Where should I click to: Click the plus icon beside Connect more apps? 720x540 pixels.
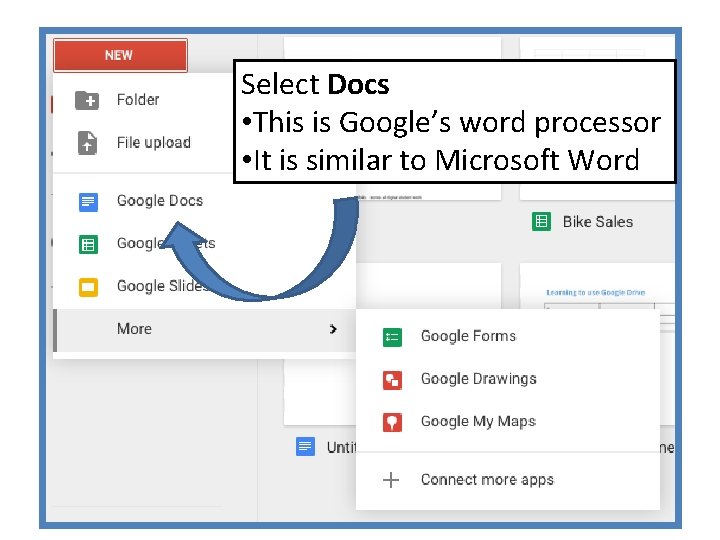pos(391,480)
